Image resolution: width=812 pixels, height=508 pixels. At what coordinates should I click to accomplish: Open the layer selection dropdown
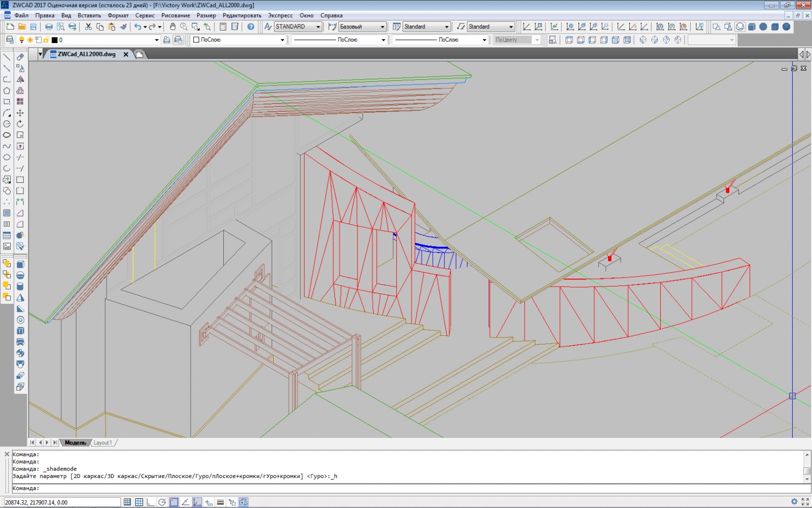coord(156,40)
